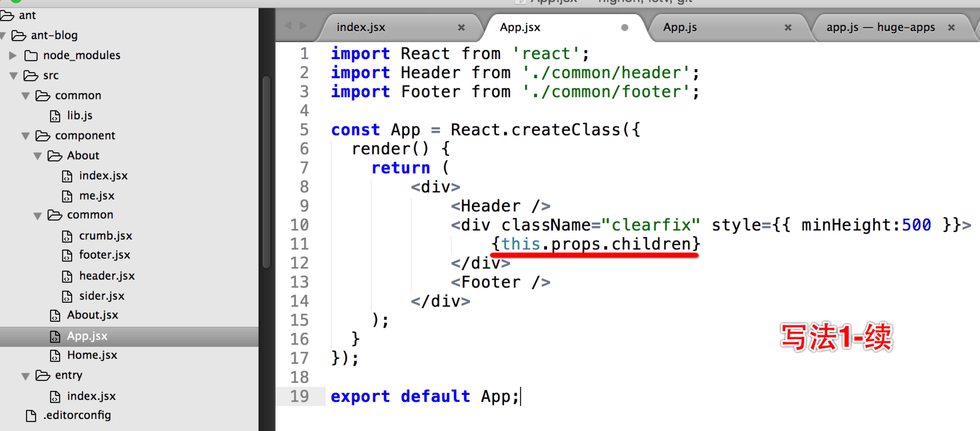The width and height of the screenshot is (980, 431).
Task: Click line number 10 in the gutter
Action: pos(299,225)
